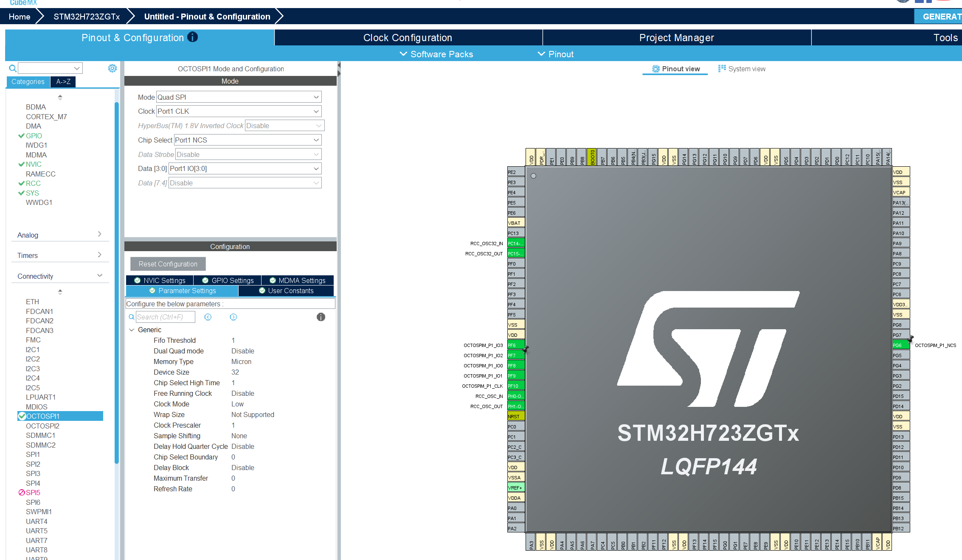
Task: Select the PF9 OCTOSPIM_P1_IO1 pin
Action: 516,375
